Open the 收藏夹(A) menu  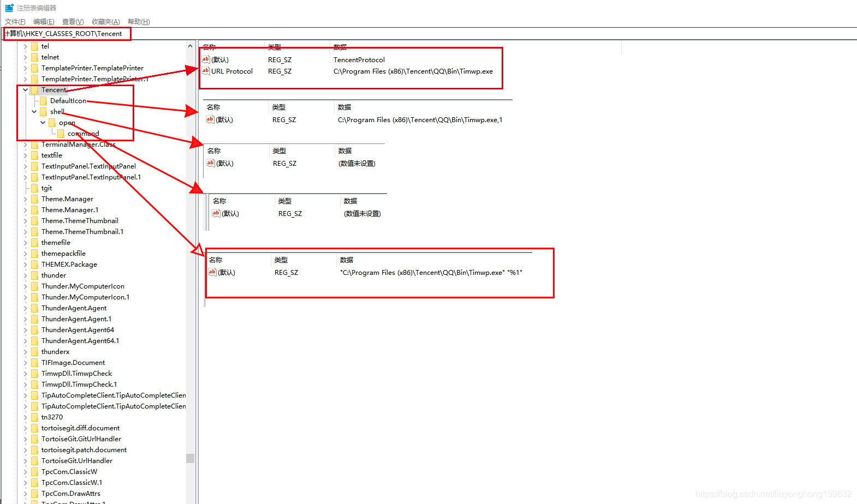(105, 22)
